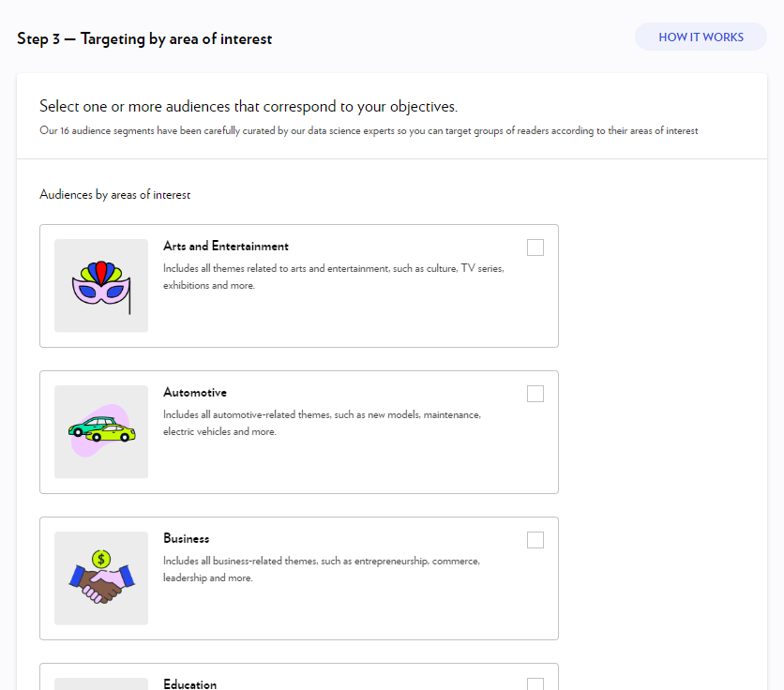Click the 'Audiences by areas of interest' label

click(x=115, y=195)
